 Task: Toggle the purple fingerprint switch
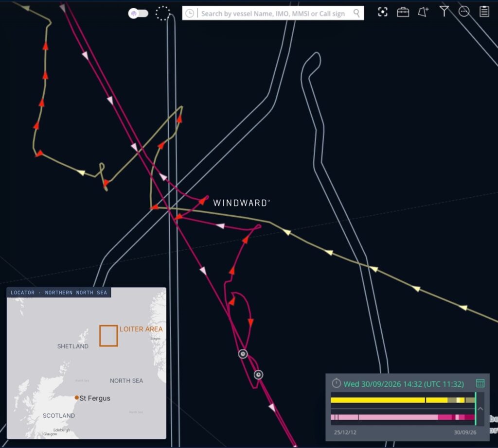click(x=138, y=13)
